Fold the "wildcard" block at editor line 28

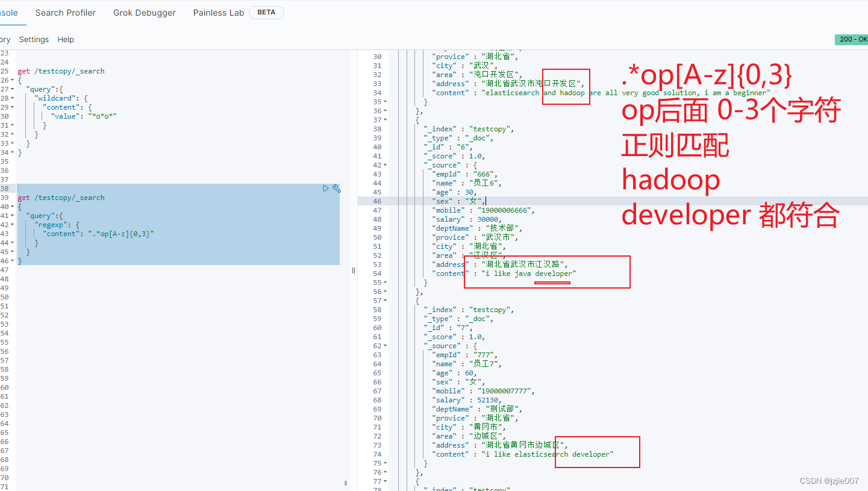click(13, 98)
